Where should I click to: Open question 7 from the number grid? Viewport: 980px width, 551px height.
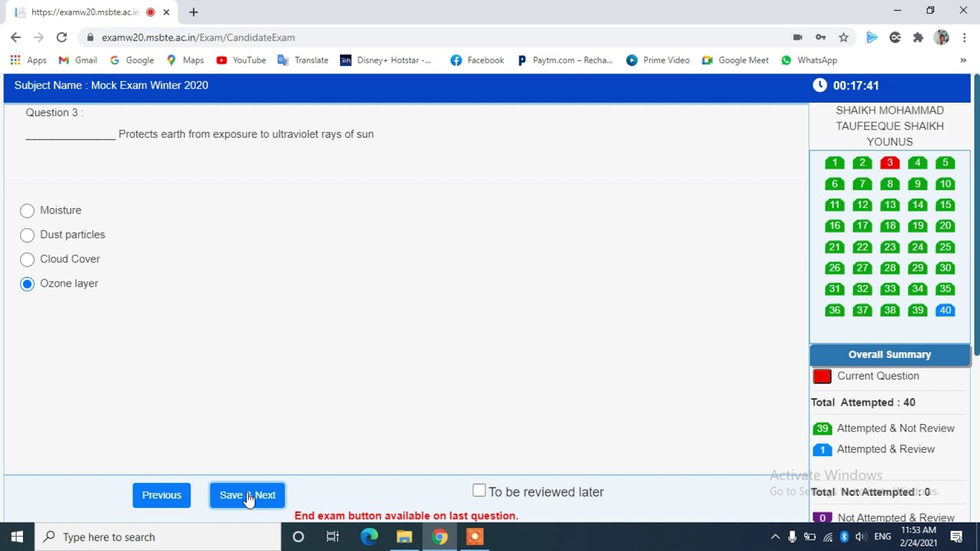[x=862, y=184]
